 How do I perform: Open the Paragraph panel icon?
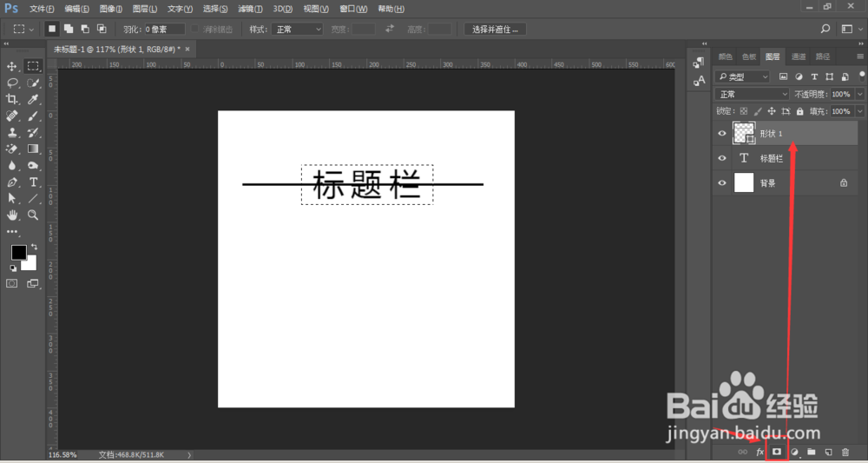(699, 63)
